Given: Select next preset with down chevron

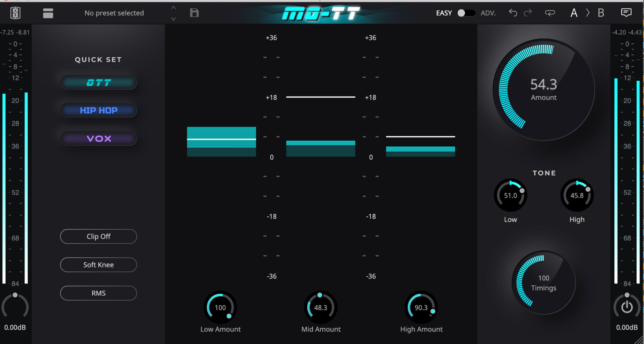Looking at the screenshot, I should click(x=173, y=19).
